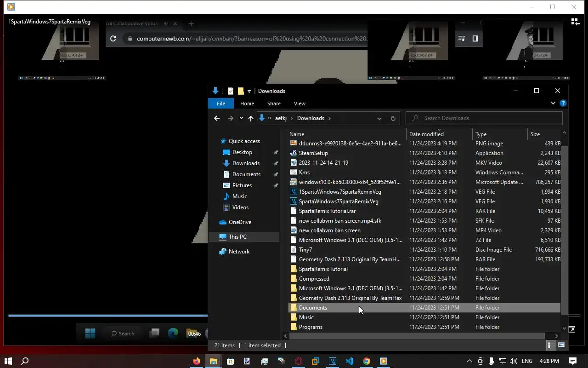Select the Music folder row
This screenshot has height=368, width=588.
(x=424, y=317)
